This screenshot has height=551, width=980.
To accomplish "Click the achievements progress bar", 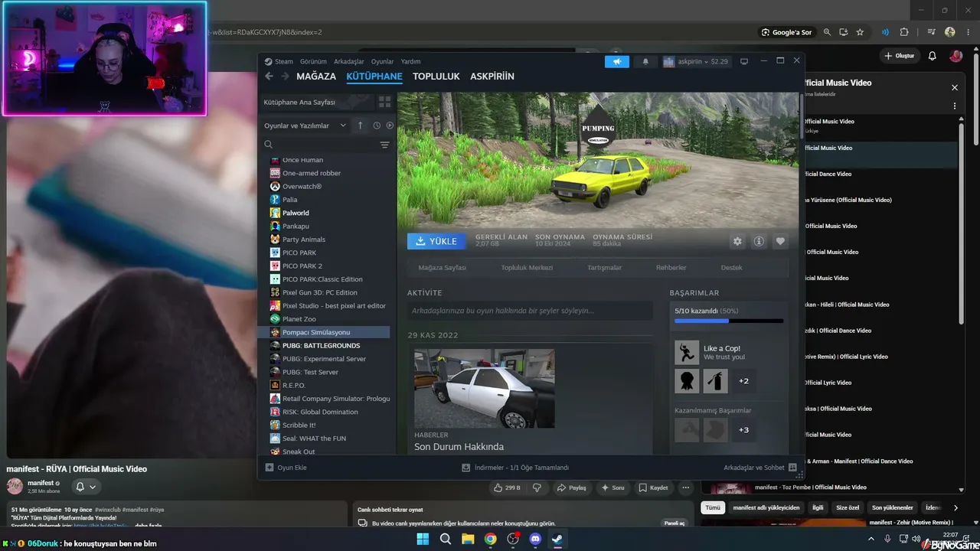I will point(729,321).
